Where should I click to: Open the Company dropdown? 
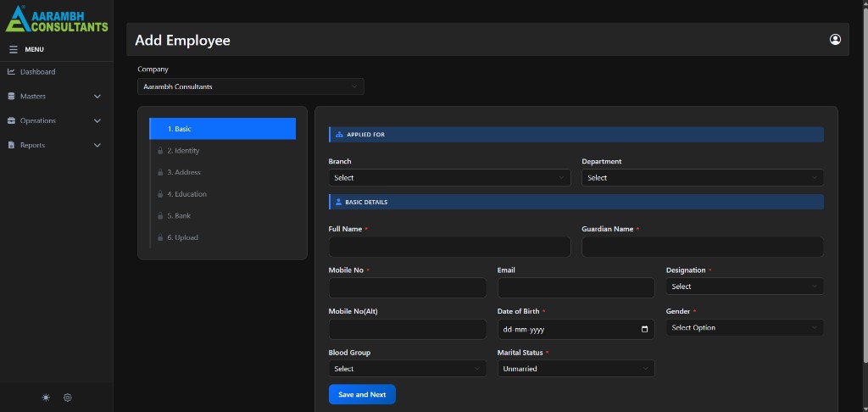pos(251,86)
